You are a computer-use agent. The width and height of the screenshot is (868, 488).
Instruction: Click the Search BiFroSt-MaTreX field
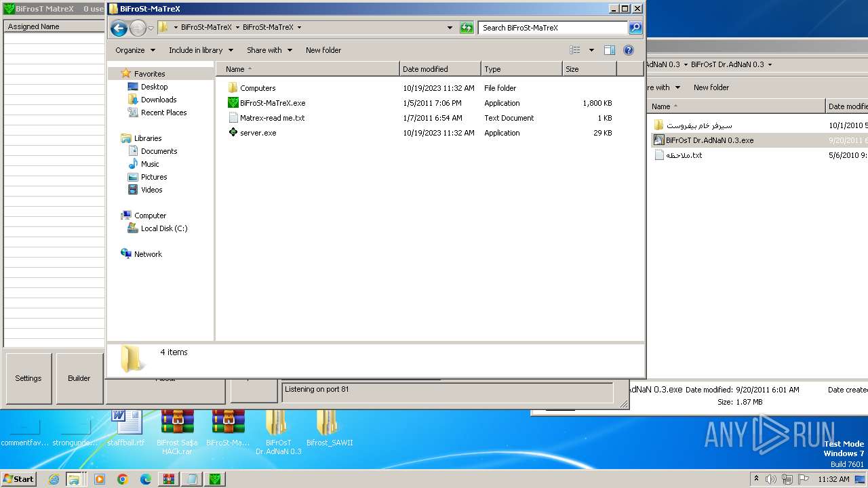pos(553,28)
